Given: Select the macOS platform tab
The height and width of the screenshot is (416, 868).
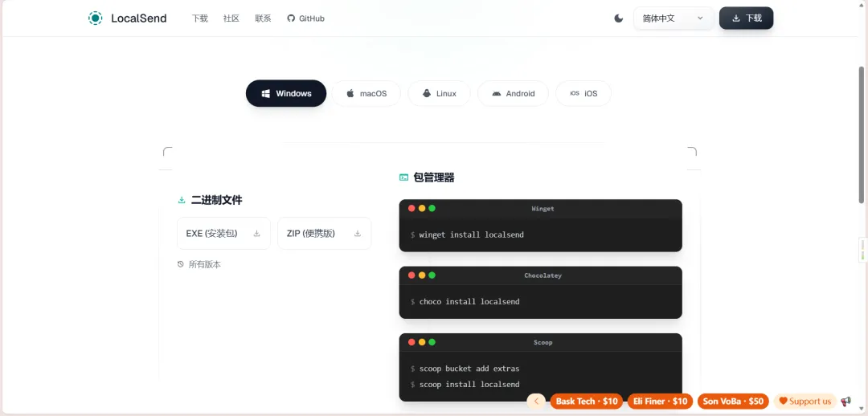Looking at the screenshot, I should tap(366, 93).
